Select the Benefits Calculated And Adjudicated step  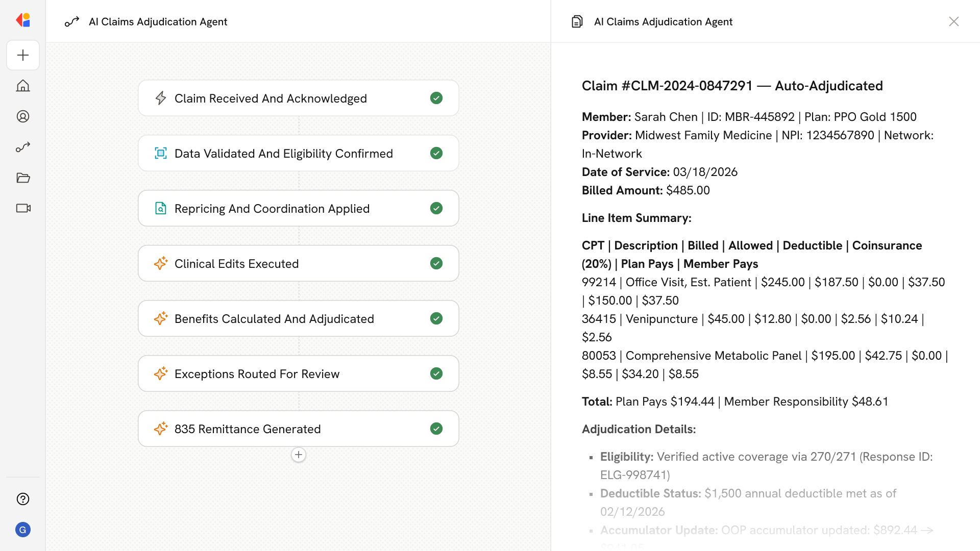(x=274, y=319)
